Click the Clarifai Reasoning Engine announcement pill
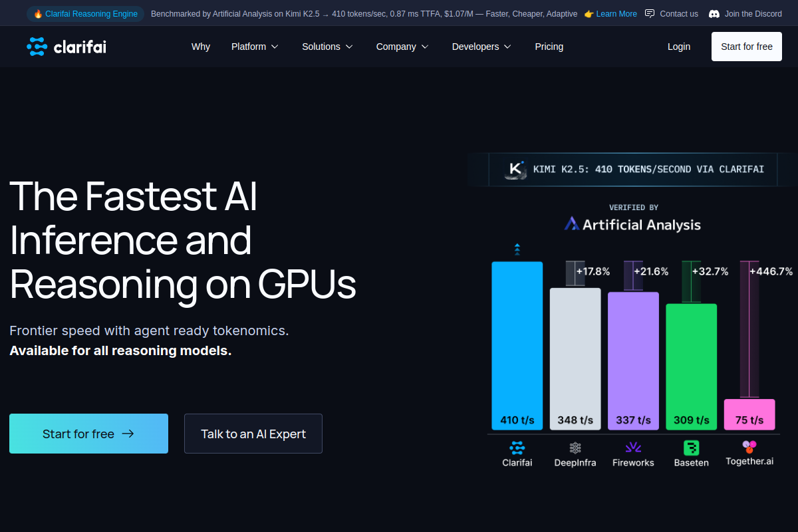Screen dimensions: 798x532 pyautogui.click(x=85, y=13)
